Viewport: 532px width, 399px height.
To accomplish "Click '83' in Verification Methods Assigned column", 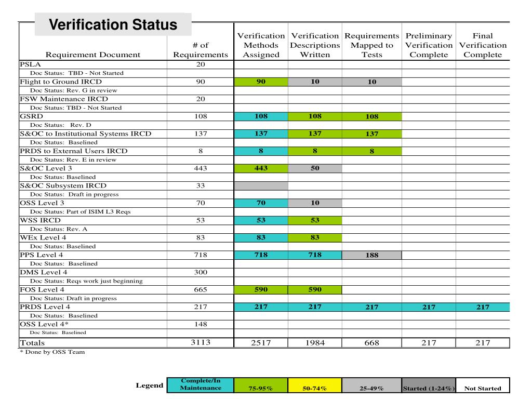I will pos(261,237).
